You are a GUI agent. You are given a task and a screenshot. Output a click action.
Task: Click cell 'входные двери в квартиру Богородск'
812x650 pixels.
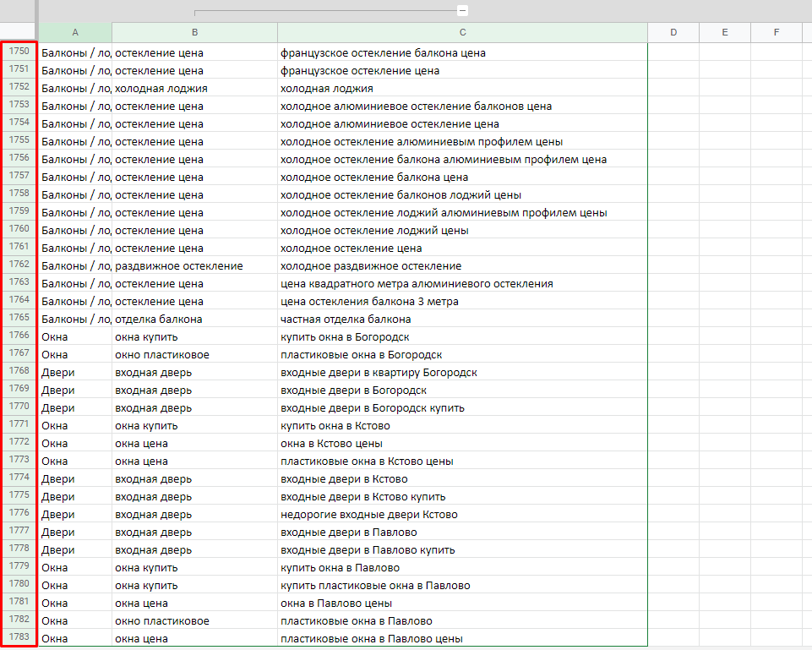click(x=462, y=373)
